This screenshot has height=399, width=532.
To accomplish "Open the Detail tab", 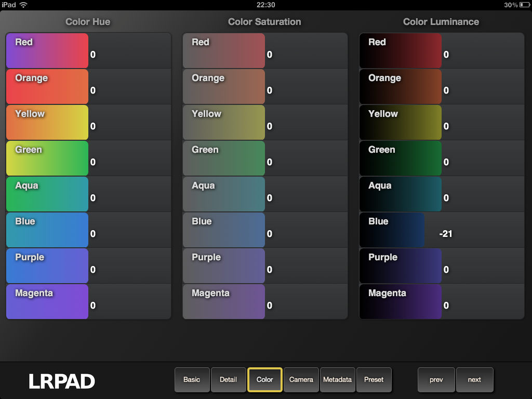I will click(x=229, y=380).
